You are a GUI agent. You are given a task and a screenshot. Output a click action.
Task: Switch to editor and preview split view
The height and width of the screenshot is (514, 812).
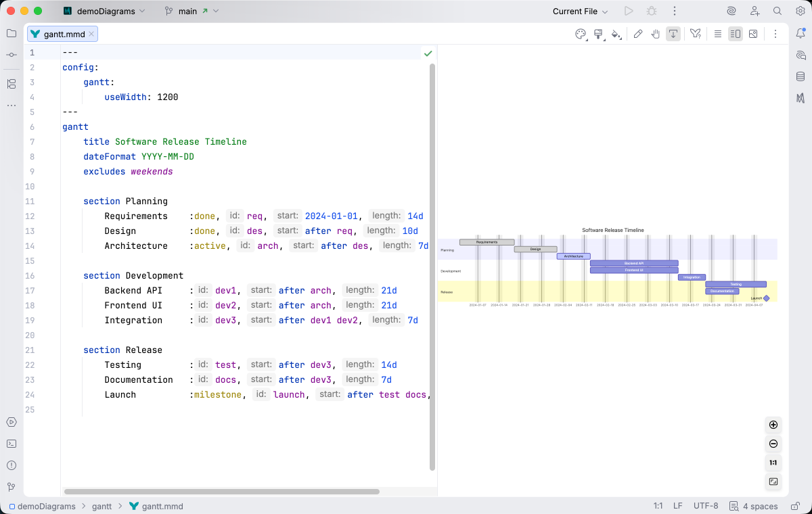pos(736,34)
